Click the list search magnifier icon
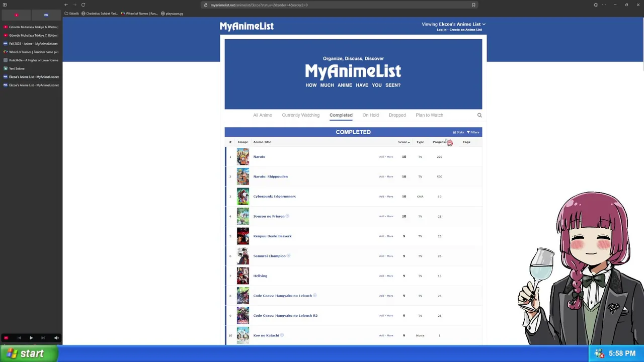Viewport: 644px width, 362px height. tap(479, 115)
